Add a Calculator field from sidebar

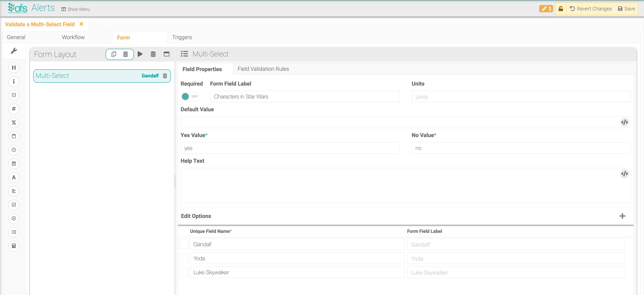14,246
